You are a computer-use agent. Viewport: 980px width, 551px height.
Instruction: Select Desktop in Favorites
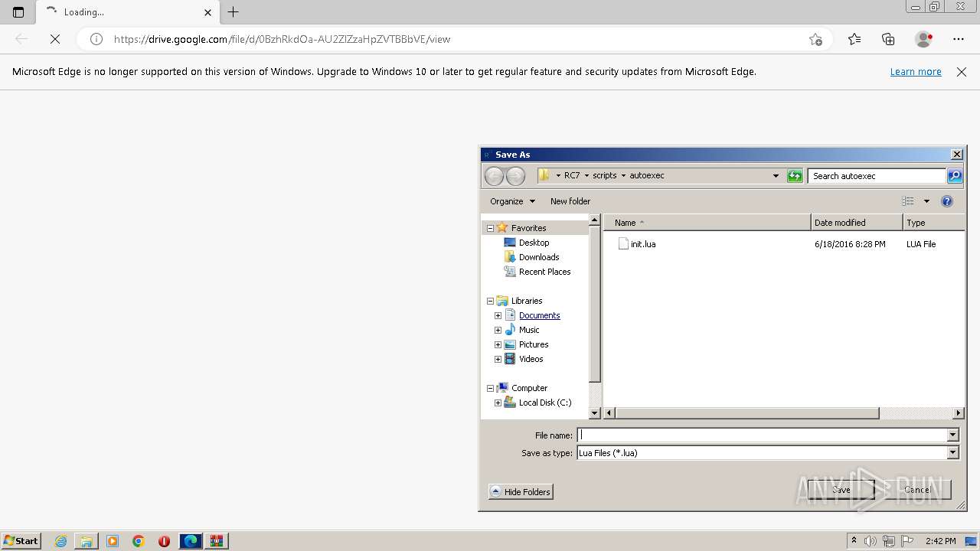[534, 243]
